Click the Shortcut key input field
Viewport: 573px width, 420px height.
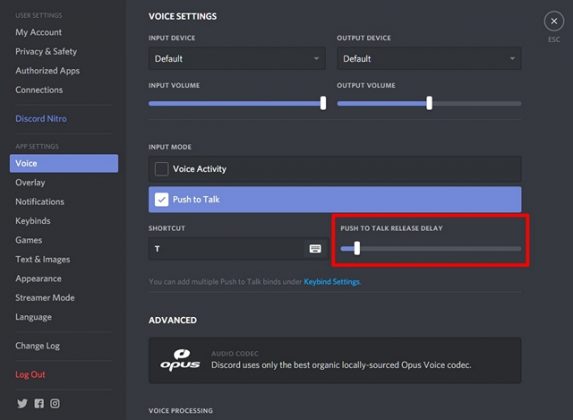(x=237, y=249)
